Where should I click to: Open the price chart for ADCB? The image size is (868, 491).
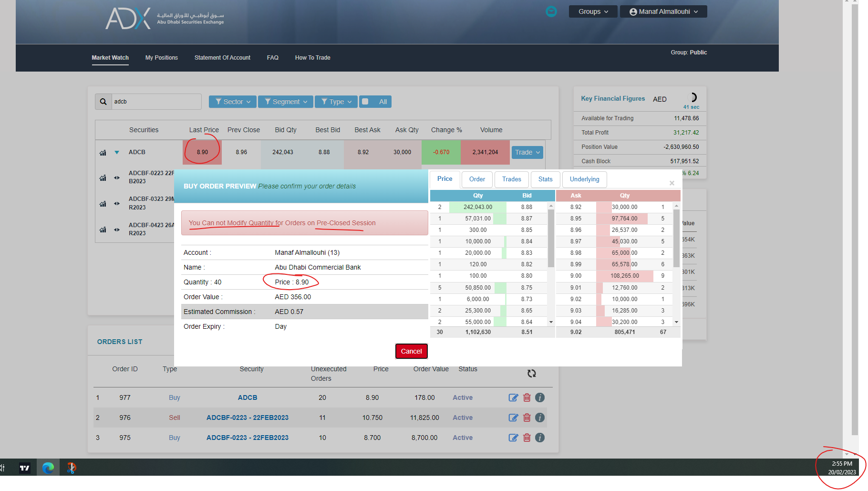point(103,152)
